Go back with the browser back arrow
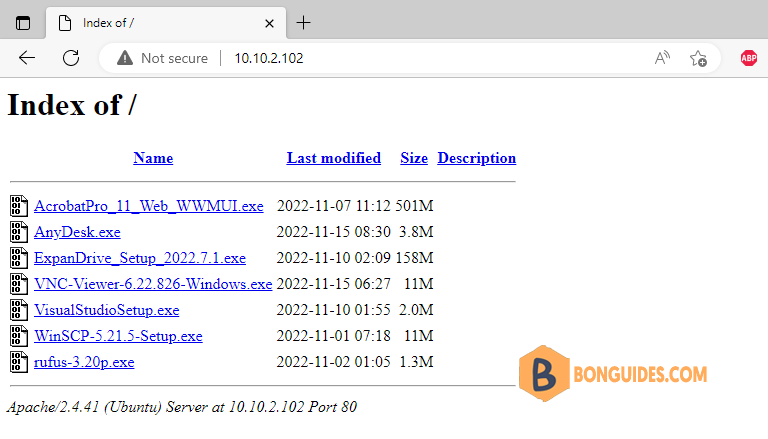768x439 pixels. click(x=27, y=58)
